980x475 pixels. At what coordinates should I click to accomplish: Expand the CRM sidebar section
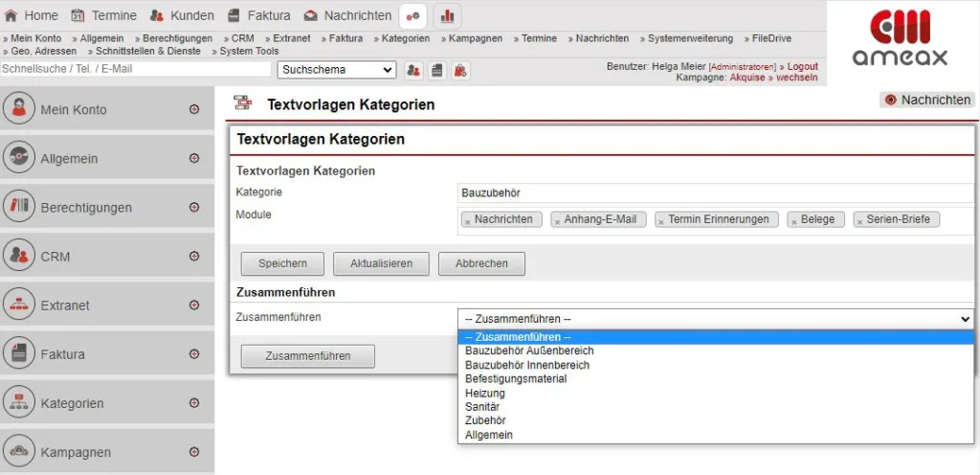tap(193, 257)
